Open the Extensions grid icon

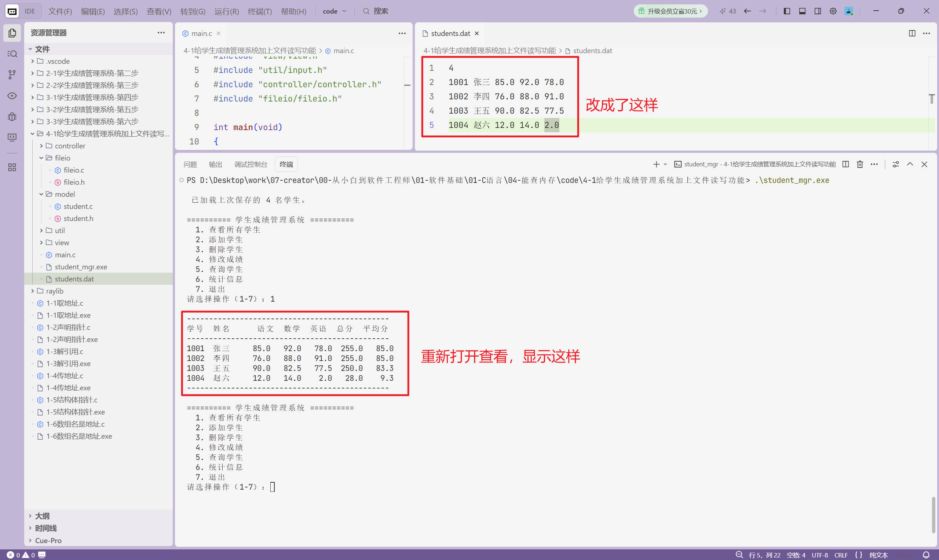coord(12,167)
